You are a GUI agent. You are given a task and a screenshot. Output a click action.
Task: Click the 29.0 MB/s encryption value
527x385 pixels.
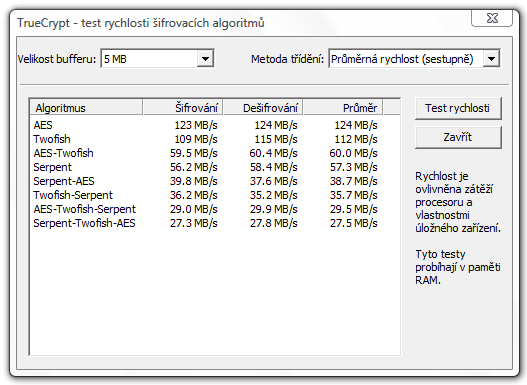tap(194, 209)
